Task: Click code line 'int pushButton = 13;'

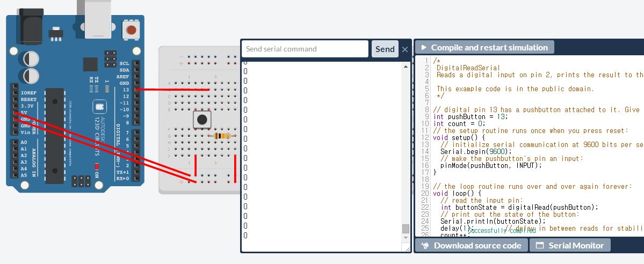Action: [471, 116]
